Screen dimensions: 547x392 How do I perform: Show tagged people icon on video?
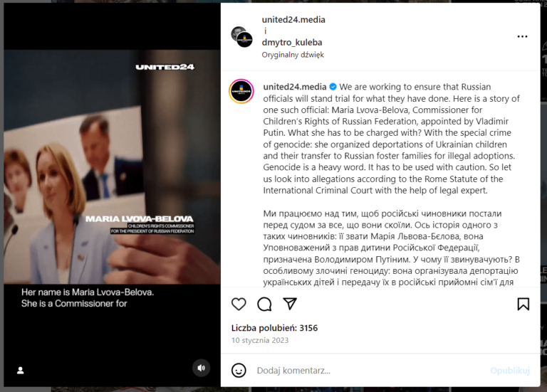pos(21,371)
